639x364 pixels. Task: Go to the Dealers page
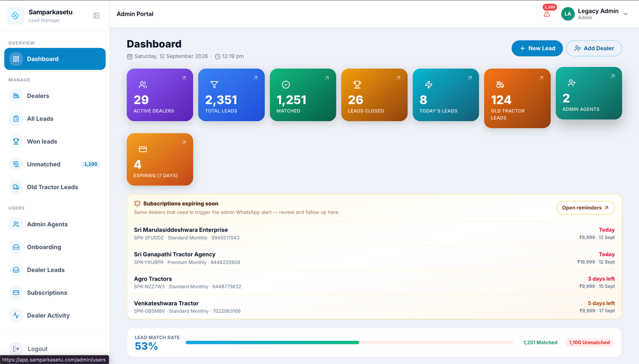(55, 96)
